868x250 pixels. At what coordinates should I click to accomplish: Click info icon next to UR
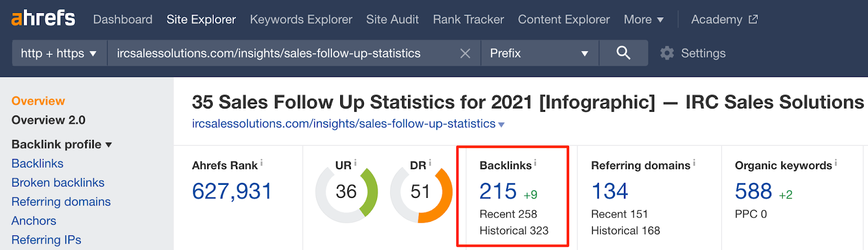point(355,162)
